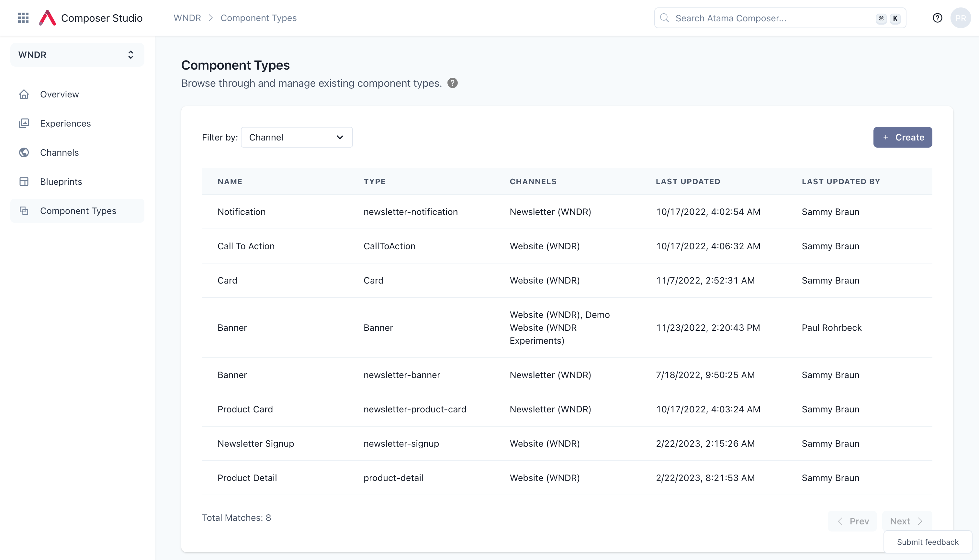The image size is (979, 560).
Task: Select the Blueprints section icon
Action: click(24, 181)
